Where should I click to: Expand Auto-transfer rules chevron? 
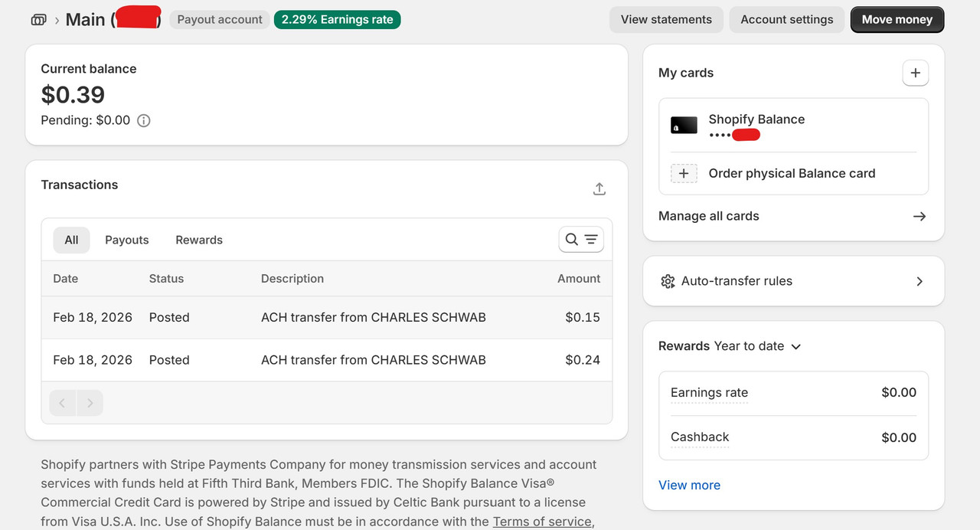coord(920,281)
